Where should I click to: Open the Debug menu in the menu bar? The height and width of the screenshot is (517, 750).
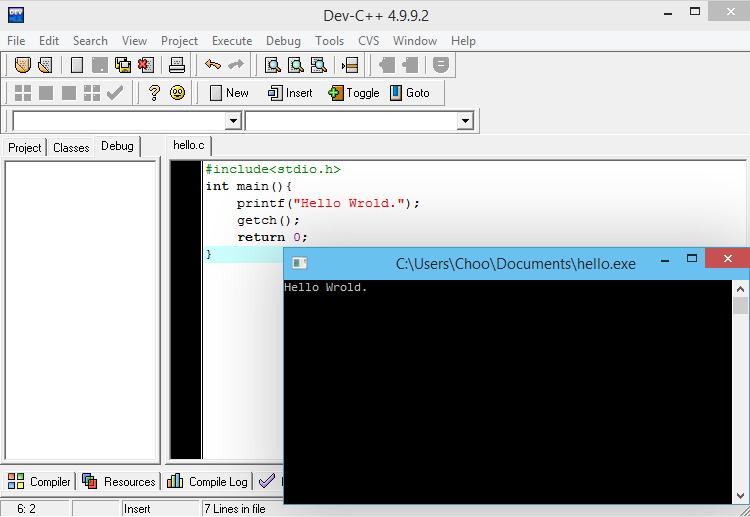(283, 41)
